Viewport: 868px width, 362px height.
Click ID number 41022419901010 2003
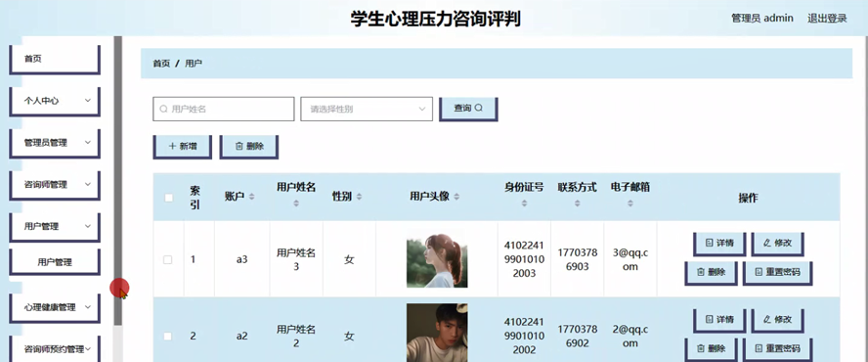click(x=524, y=259)
